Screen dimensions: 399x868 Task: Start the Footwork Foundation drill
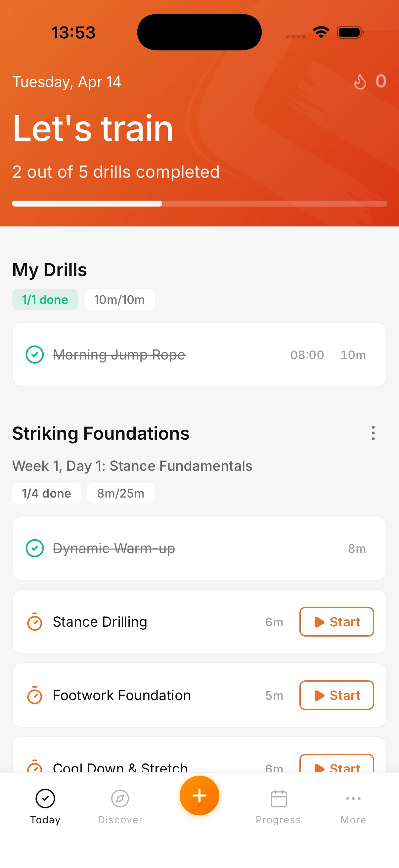point(336,695)
